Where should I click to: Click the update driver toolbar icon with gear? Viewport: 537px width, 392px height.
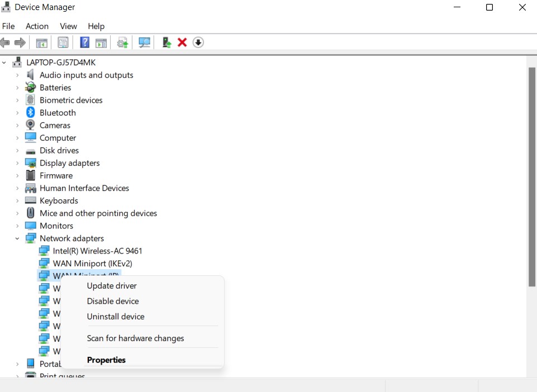click(x=122, y=42)
